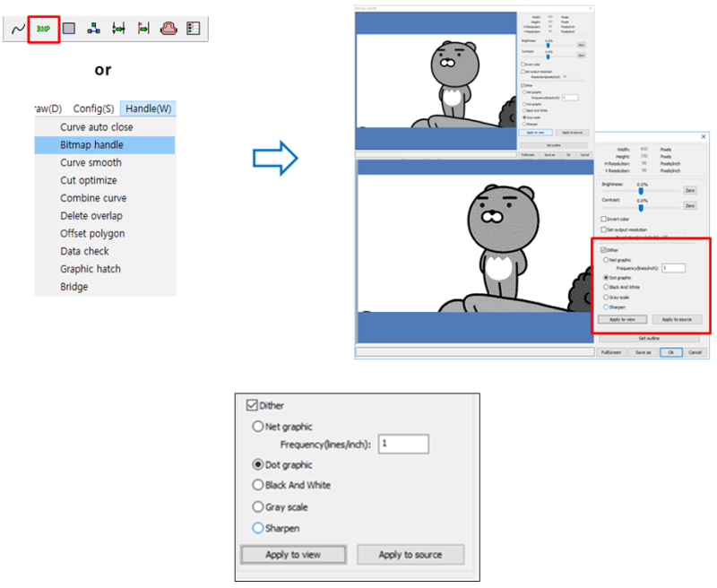Choose the green node-editing toolbar icon
The width and height of the screenshot is (717, 588).
[94, 29]
